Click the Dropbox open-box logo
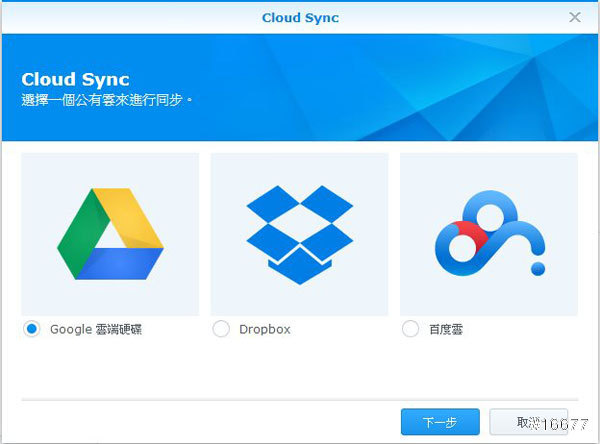The height and width of the screenshot is (444, 600). (299, 233)
